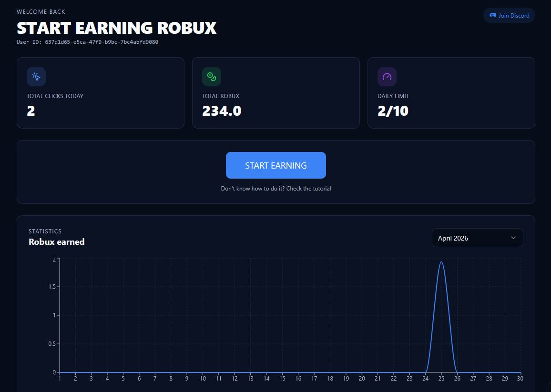
Task: Open the April 2026 month dropdown
Action: (x=477, y=238)
